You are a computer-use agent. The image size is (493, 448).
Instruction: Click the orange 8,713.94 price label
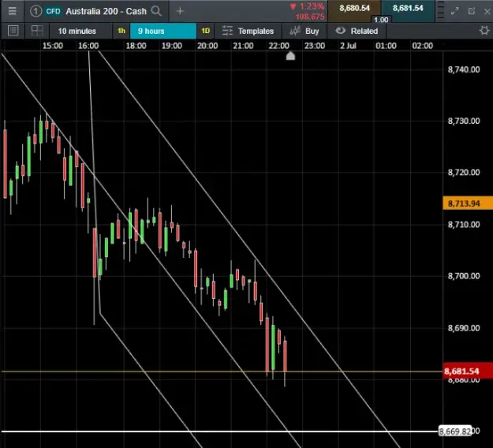pyautogui.click(x=468, y=203)
